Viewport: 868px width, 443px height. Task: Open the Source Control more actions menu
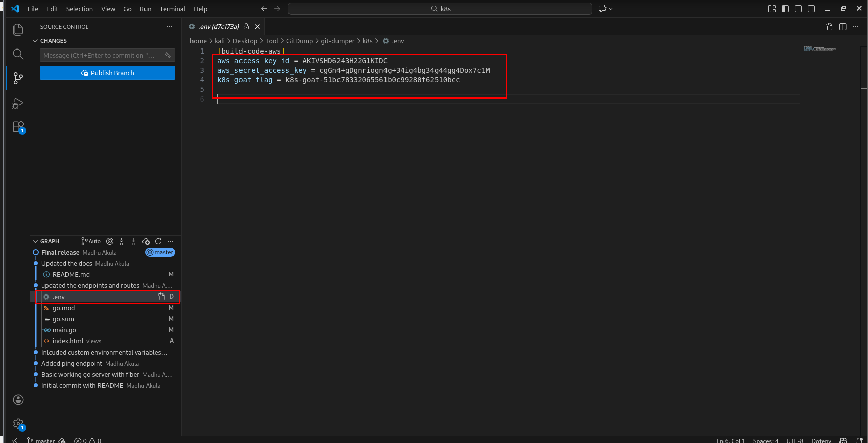coord(170,27)
